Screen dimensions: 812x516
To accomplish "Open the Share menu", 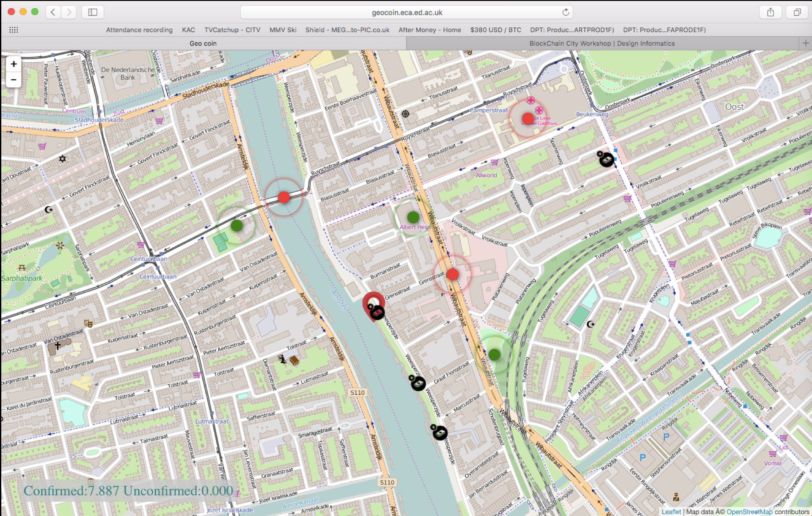I will click(x=770, y=12).
